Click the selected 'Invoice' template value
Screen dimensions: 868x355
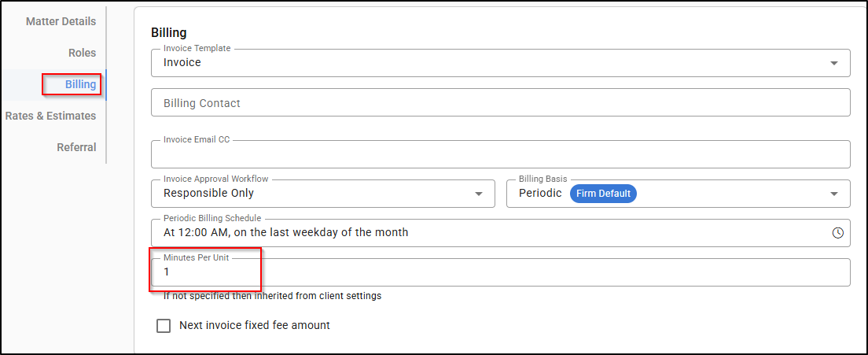click(182, 62)
